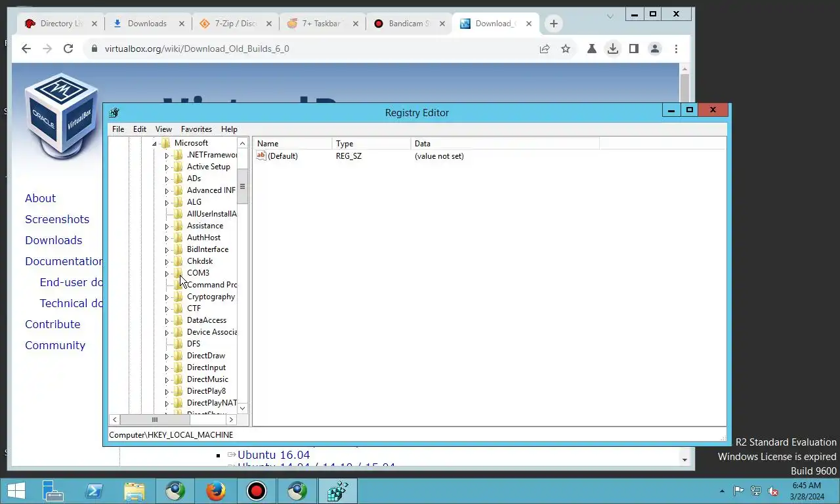Click the Registry Editor title bar icon

pyautogui.click(x=114, y=113)
